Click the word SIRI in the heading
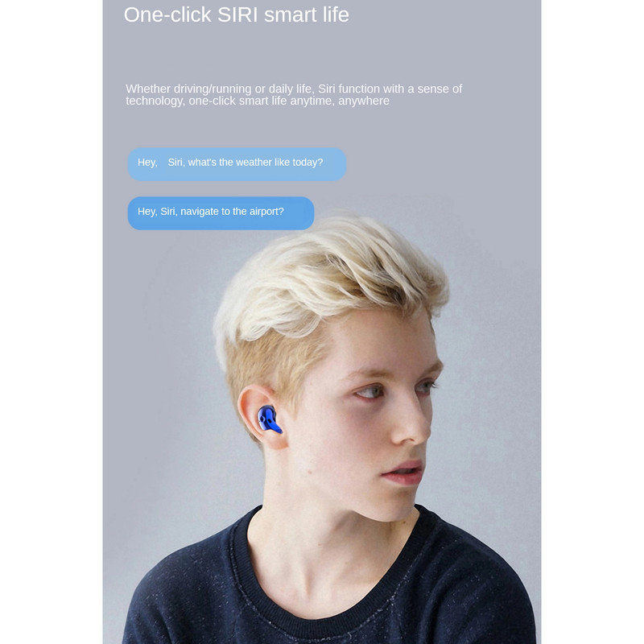The height and width of the screenshot is (644, 644). pyautogui.click(x=237, y=14)
